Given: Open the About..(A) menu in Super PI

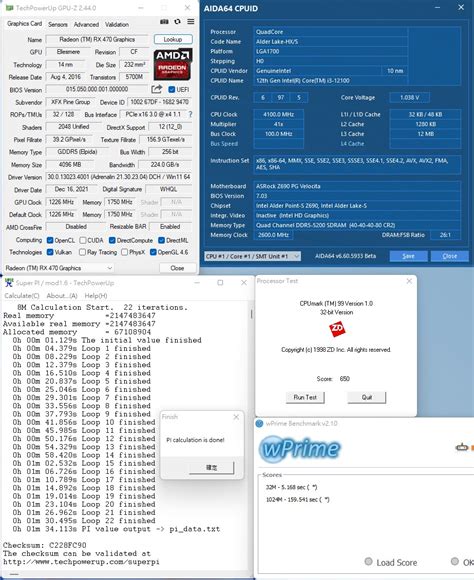Looking at the screenshot, I should (62, 296).
